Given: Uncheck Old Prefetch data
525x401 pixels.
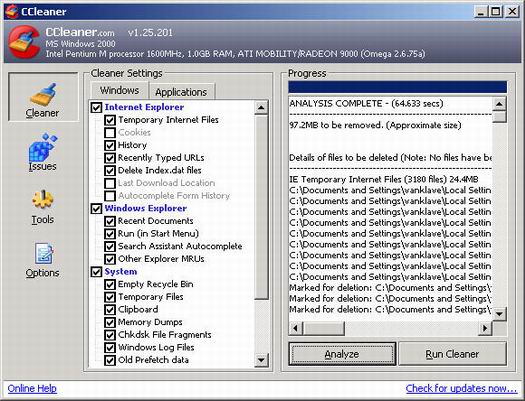Looking at the screenshot, I should click(110, 360).
